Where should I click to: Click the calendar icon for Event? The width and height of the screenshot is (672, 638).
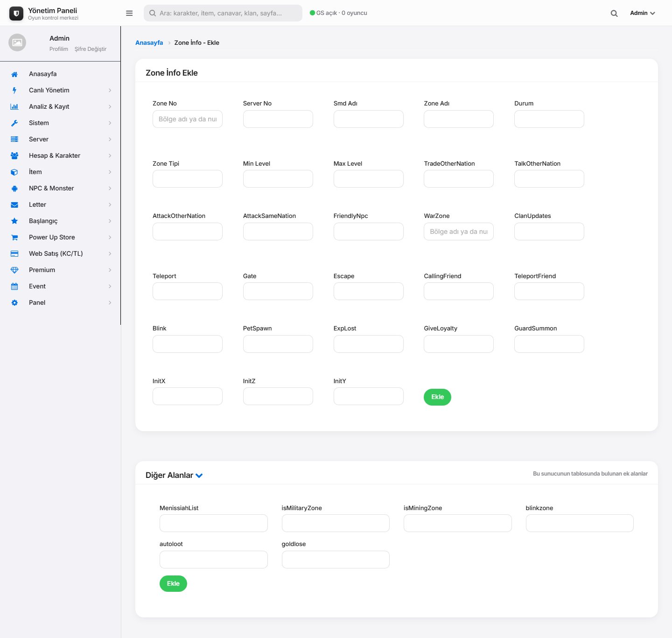coord(14,287)
